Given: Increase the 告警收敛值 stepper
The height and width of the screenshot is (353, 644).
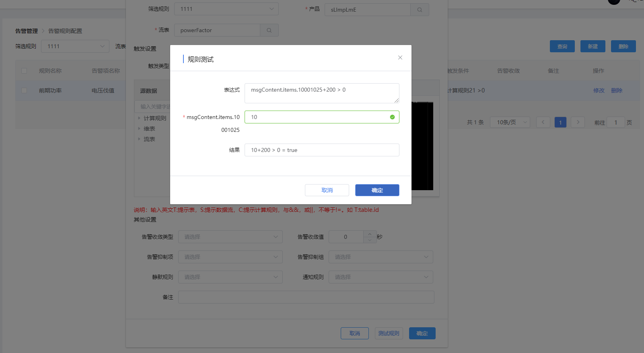Looking at the screenshot, I should 370,234.
